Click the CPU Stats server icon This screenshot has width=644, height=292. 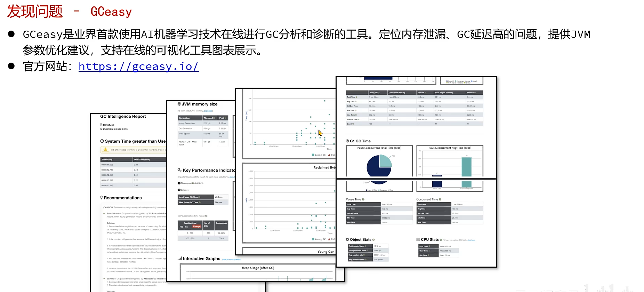tap(418, 239)
